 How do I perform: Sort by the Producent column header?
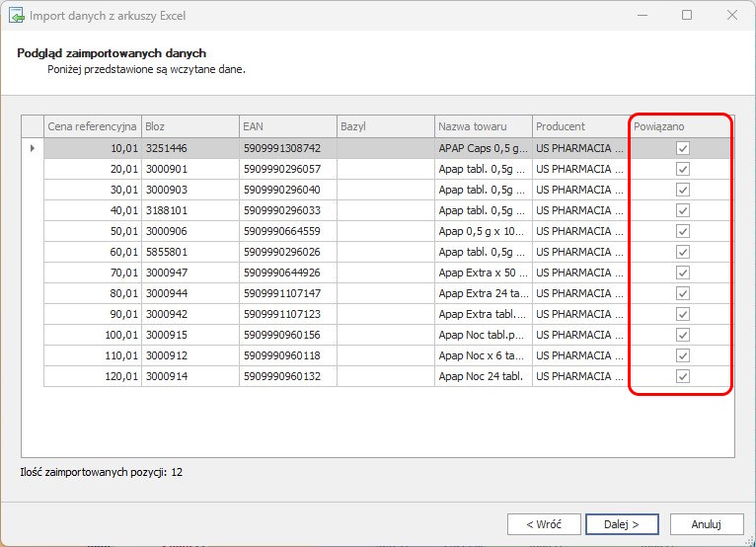579,126
